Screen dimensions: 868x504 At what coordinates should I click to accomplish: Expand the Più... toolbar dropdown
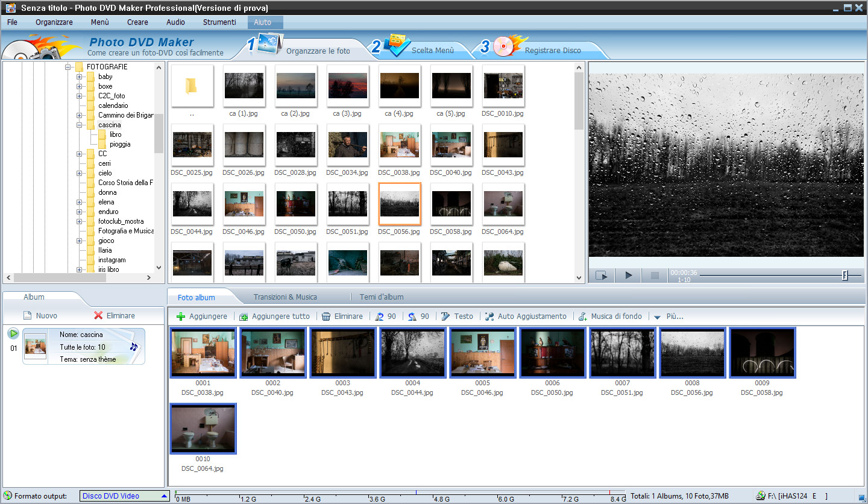click(658, 317)
